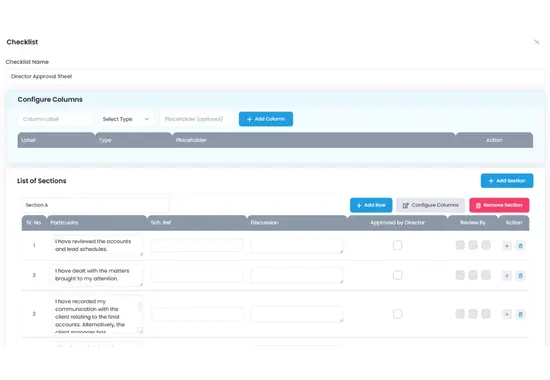Click Sch. Ref input in row 3
The width and height of the screenshot is (550, 380).
tap(197, 314)
